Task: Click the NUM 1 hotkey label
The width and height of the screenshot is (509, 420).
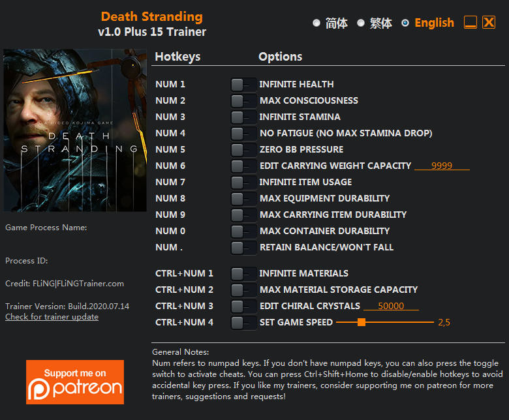Action: pyautogui.click(x=170, y=84)
